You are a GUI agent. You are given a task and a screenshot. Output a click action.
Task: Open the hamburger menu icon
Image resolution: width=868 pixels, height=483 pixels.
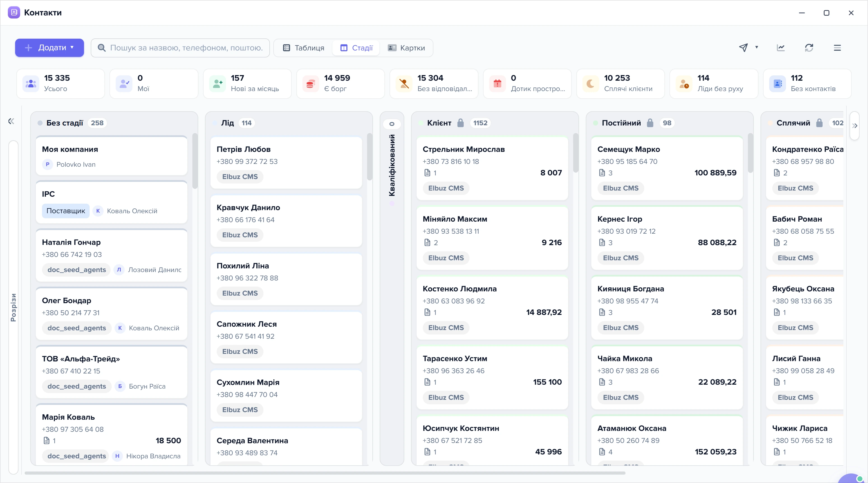pos(837,48)
